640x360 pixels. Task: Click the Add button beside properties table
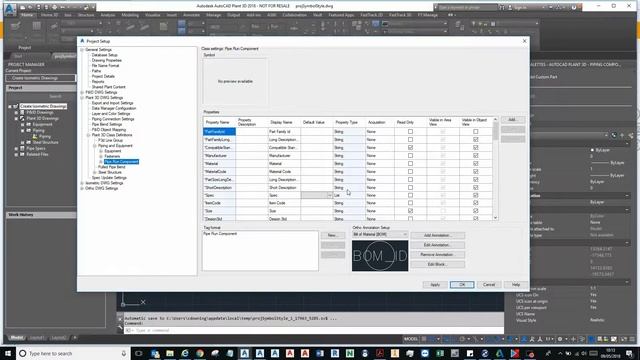coord(513,120)
